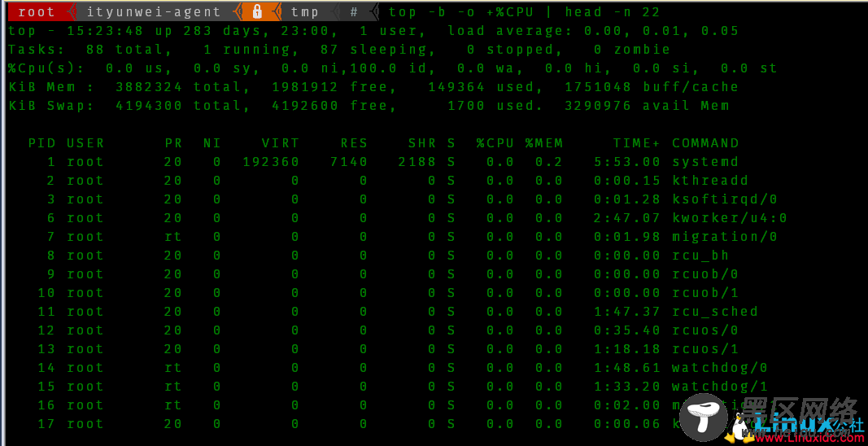Click the '#' prompt symbol segment

click(354, 11)
